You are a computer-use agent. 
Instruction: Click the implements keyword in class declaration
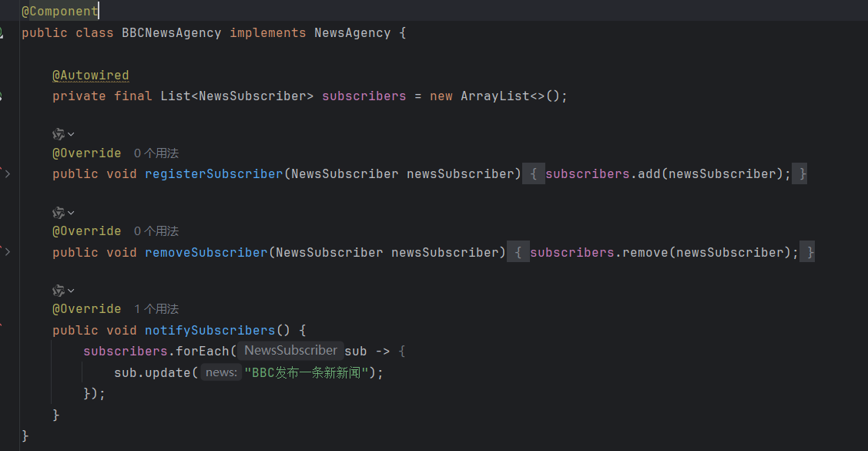click(267, 33)
